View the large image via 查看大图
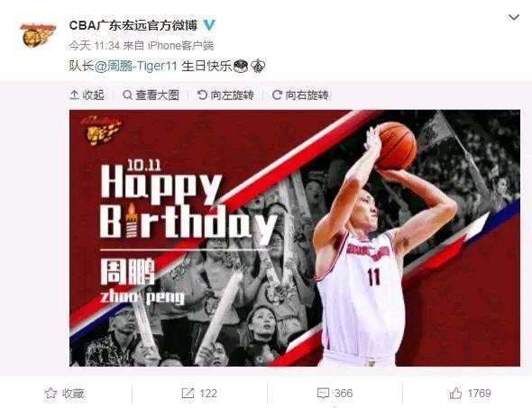Screen dimensions: 532x408 (151, 95)
